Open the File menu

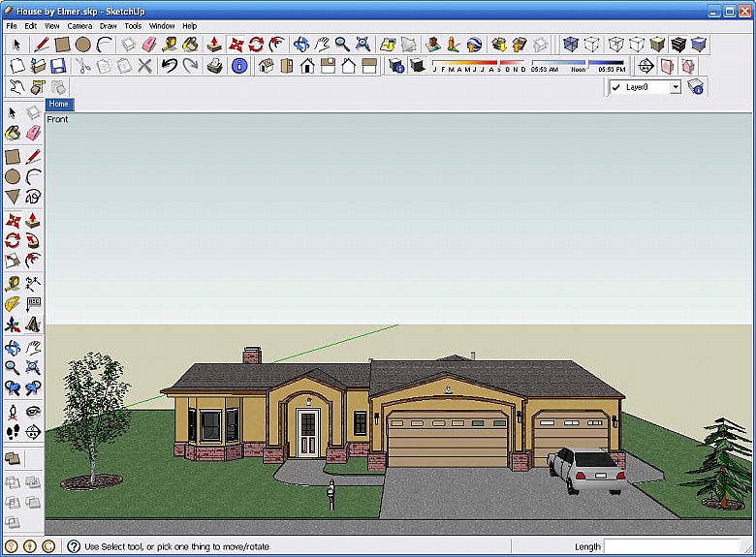click(12, 26)
